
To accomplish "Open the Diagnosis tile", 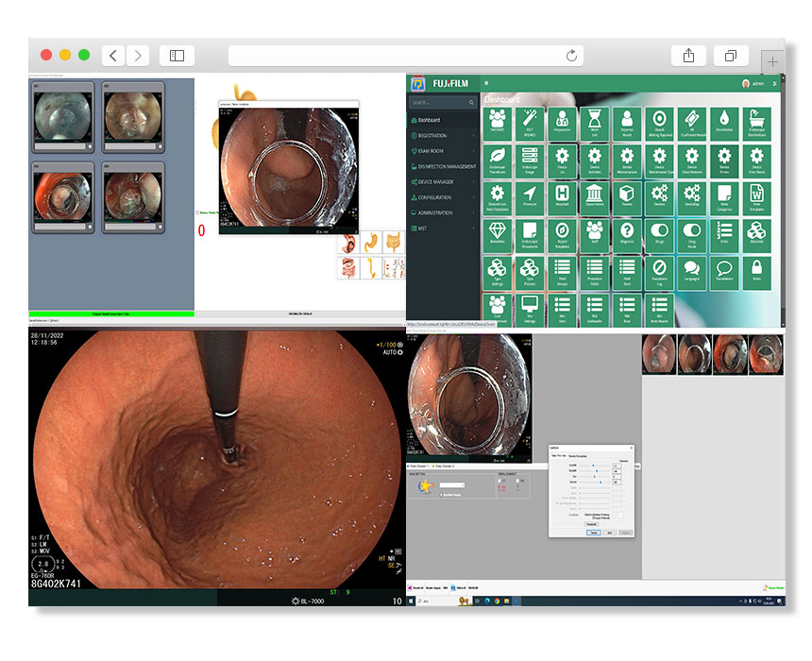I will 625,236.
